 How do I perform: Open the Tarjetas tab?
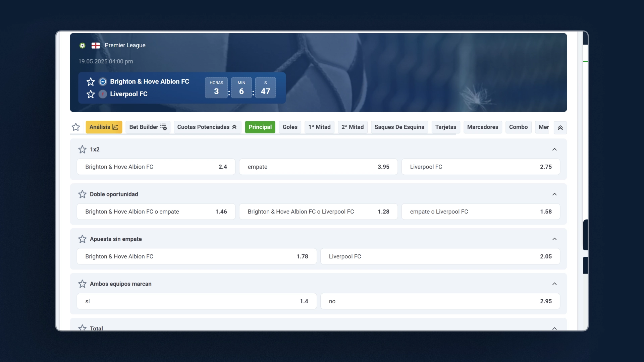pos(446,127)
